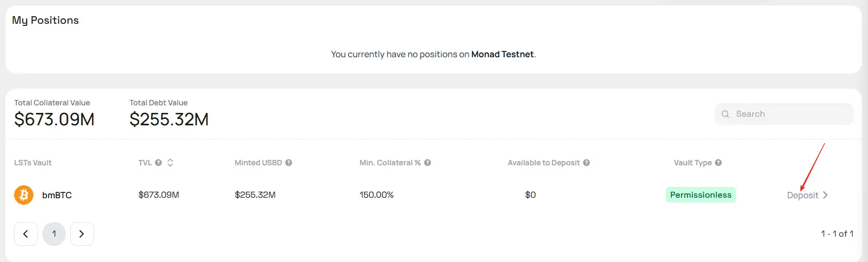Go to next page arrow

click(x=82, y=234)
